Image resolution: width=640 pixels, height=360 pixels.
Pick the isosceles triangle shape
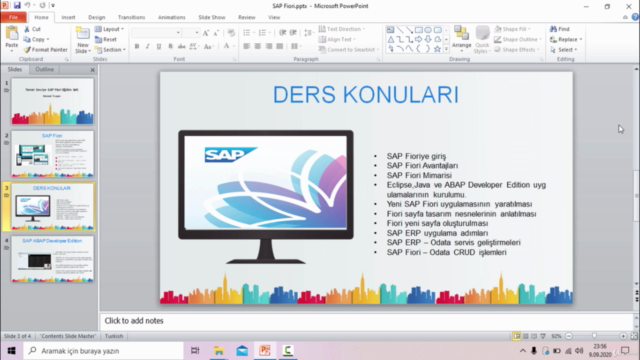[x=391, y=39]
